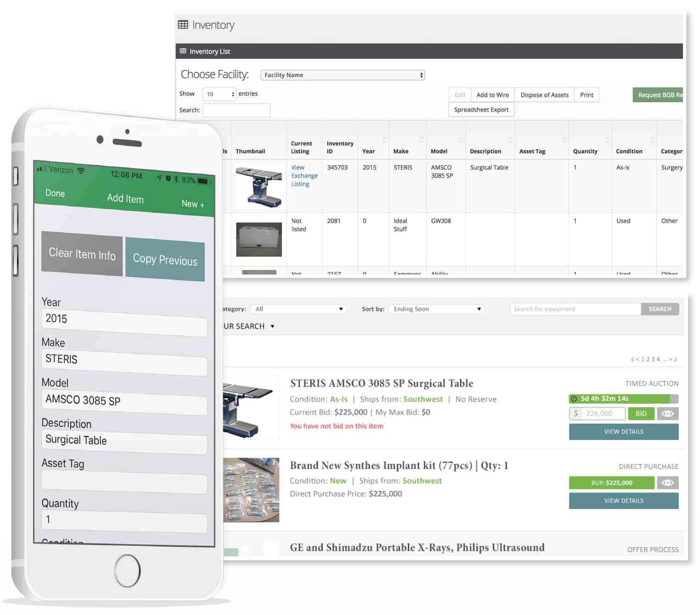The image size is (700, 615).
Task: Tap the Quantity field showing 1
Action: click(x=124, y=521)
